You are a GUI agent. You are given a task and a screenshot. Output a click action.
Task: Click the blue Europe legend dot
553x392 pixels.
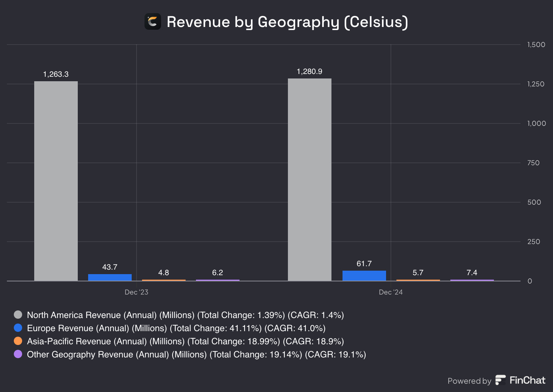pyautogui.click(x=18, y=328)
